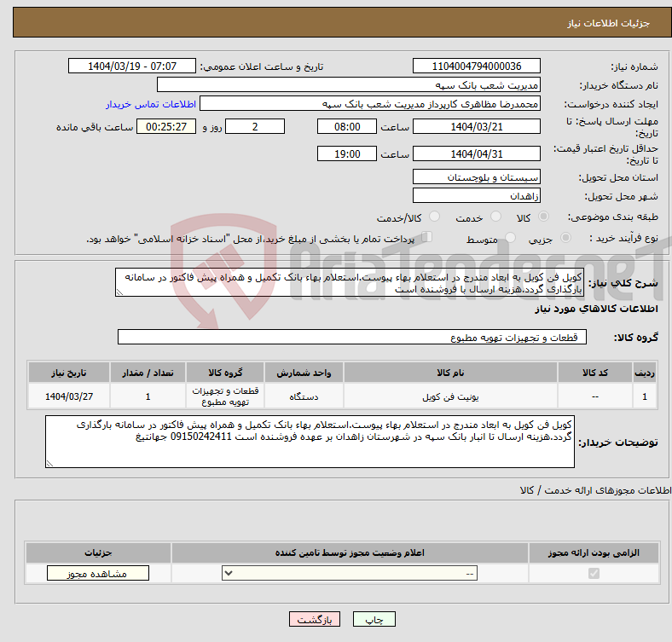Click the delivery city field زاهدان
Image resolution: width=672 pixels, height=642 pixels.
476,195
